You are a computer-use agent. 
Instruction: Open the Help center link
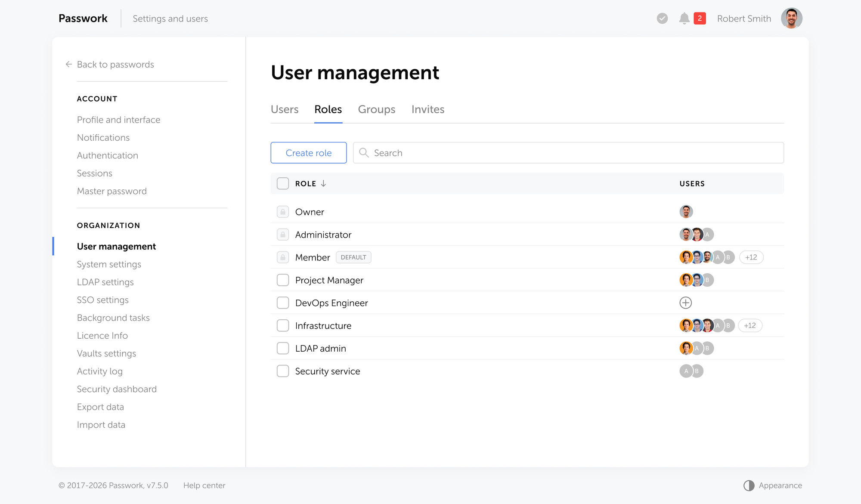[x=204, y=485]
